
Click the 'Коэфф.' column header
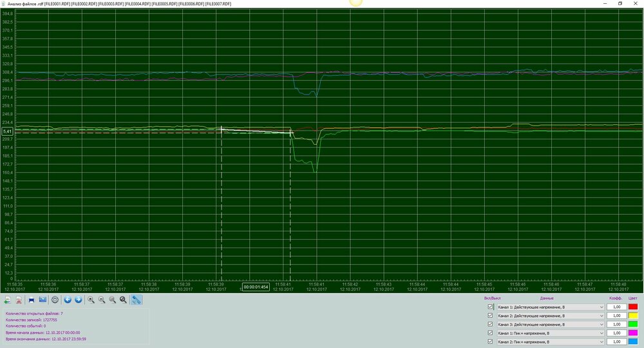615,298
